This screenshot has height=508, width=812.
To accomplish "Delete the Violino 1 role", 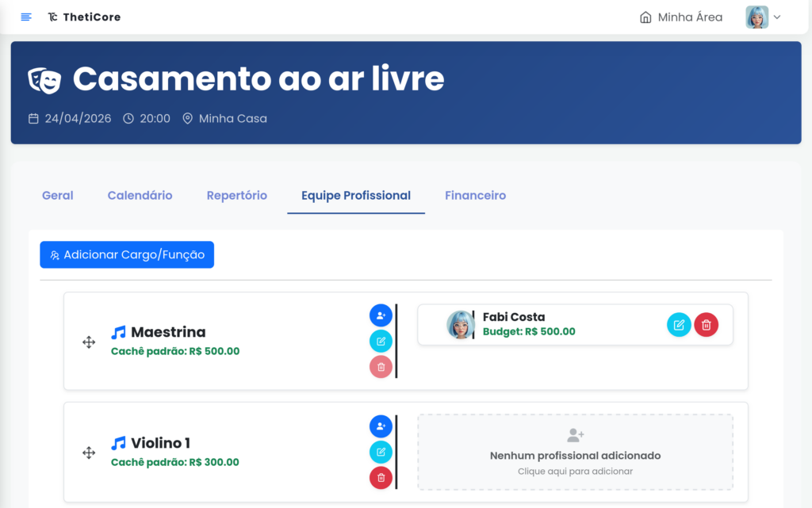I will coord(381,477).
